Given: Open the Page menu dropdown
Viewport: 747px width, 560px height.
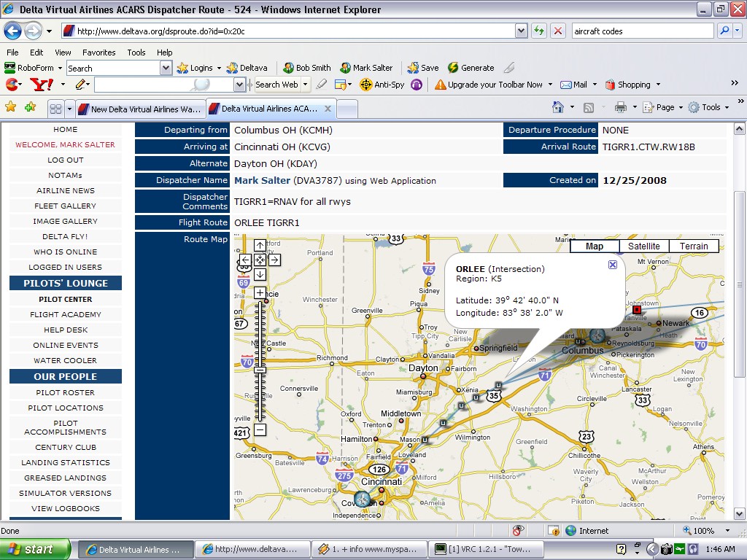Looking at the screenshot, I should (x=681, y=108).
